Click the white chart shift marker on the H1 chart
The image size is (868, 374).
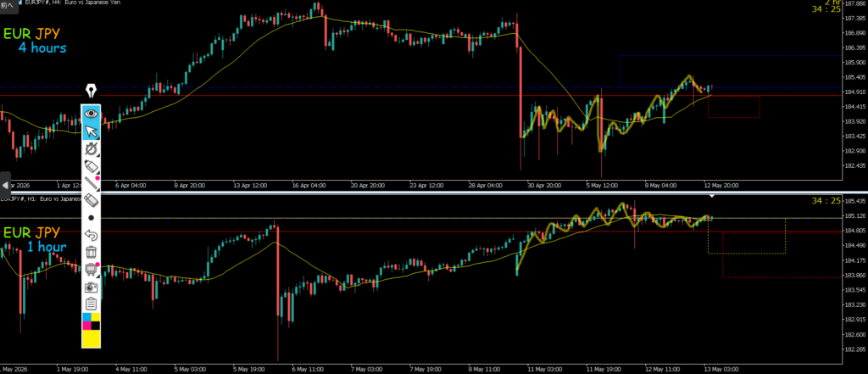712,196
